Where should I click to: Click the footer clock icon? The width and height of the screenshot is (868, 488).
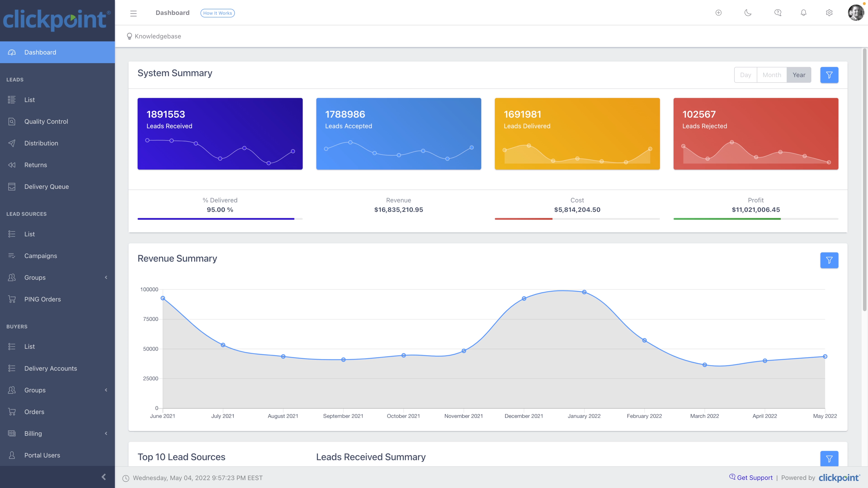coord(126,478)
